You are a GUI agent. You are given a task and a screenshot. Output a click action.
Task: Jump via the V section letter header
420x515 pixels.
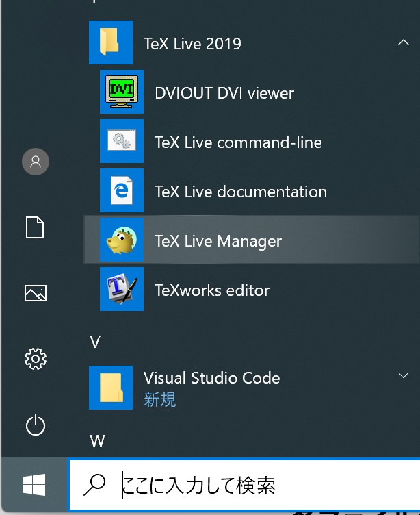point(95,342)
